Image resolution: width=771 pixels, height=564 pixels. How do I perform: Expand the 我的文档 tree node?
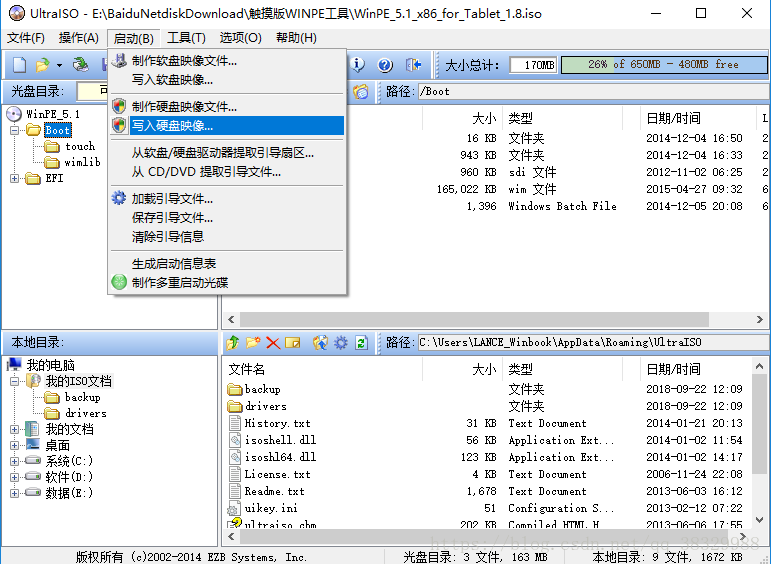pos(14,429)
